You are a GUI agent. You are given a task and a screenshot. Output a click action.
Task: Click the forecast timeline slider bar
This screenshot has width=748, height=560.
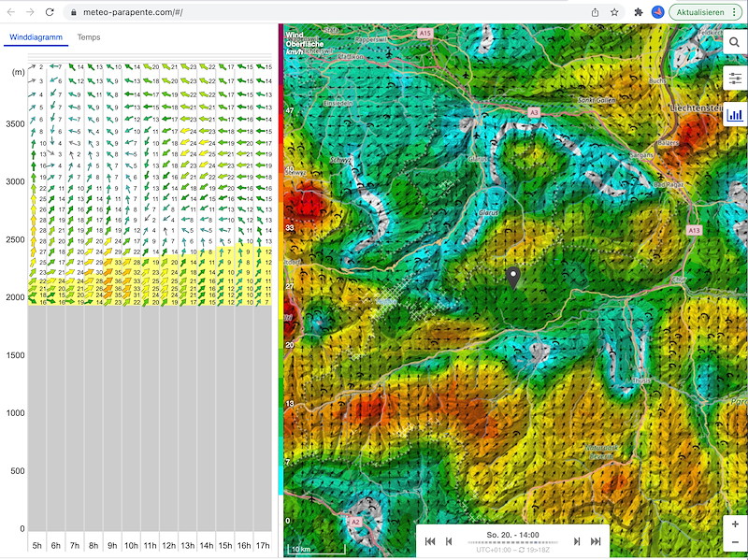[x=512, y=541]
